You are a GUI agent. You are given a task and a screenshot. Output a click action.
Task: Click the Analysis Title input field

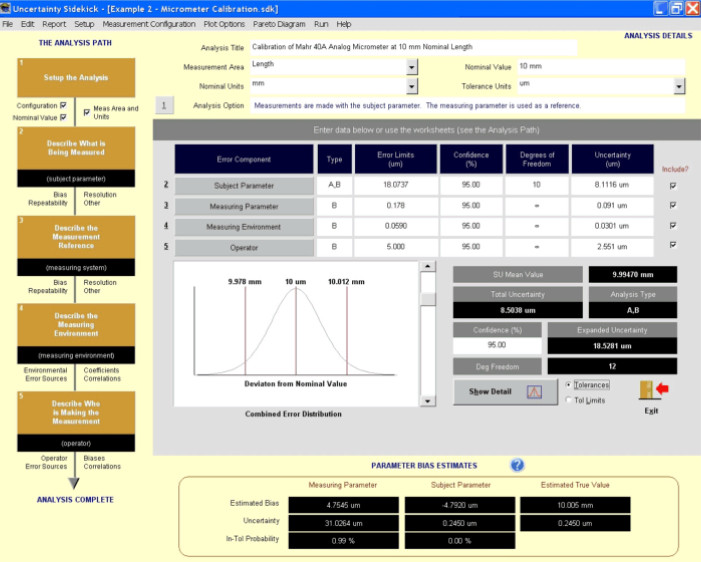coord(414,47)
